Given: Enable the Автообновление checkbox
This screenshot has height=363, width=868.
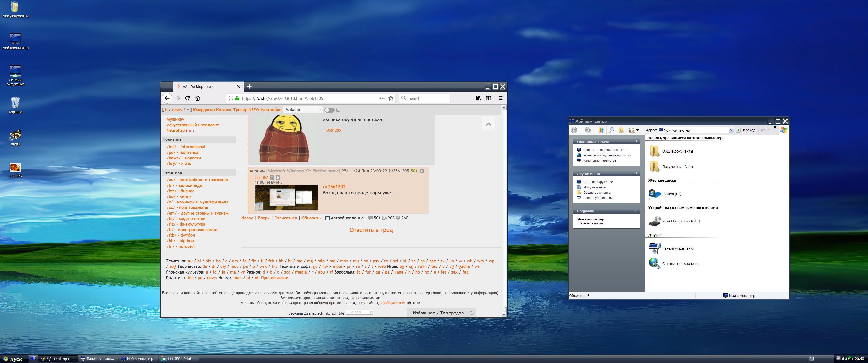Looking at the screenshot, I should pyautogui.click(x=327, y=218).
